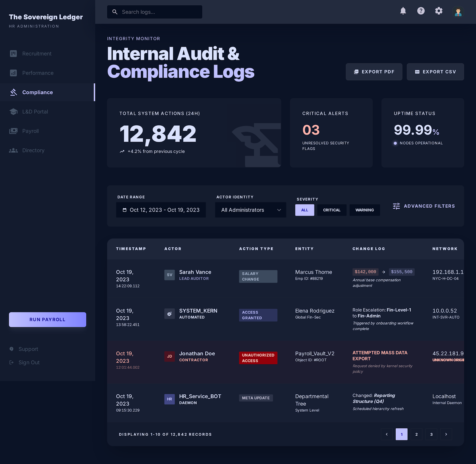Click the Unauthorized Access badge
Image resolution: width=476 pixels, height=464 pixels.
point(258,358)
